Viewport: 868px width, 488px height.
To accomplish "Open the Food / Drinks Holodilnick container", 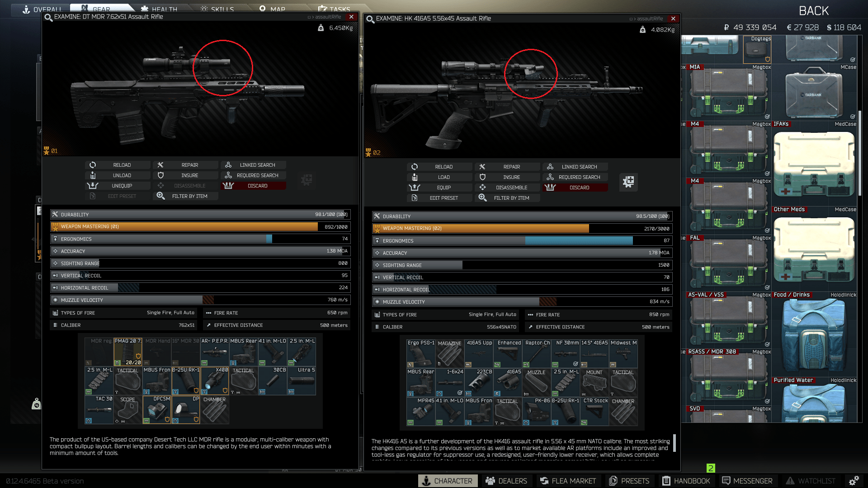I will coord(814,337).
